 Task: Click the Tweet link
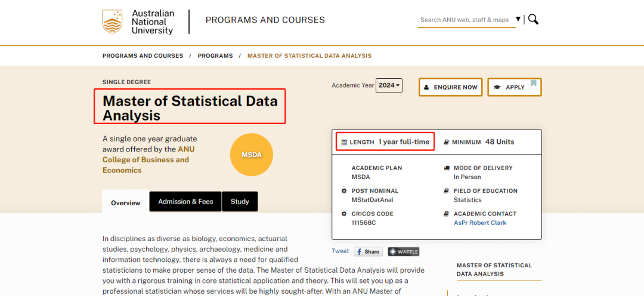coord(340,251)
